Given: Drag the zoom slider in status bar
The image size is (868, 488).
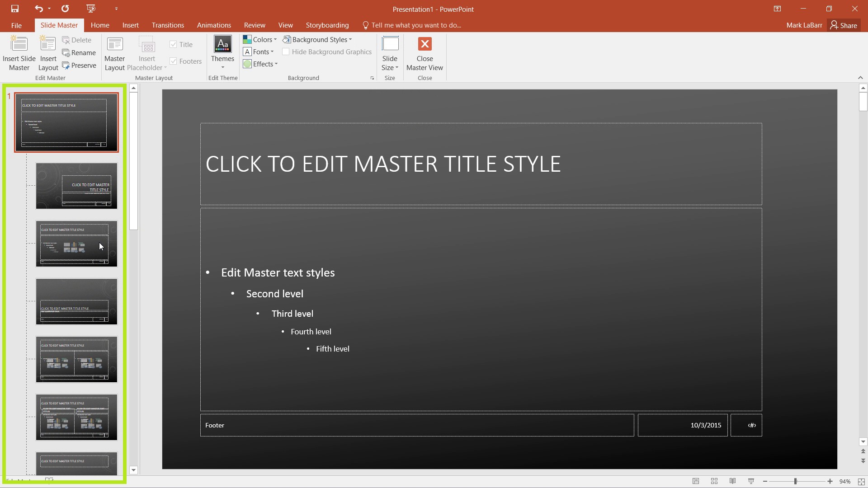Looking at the screenshot, I should point(795,481).
